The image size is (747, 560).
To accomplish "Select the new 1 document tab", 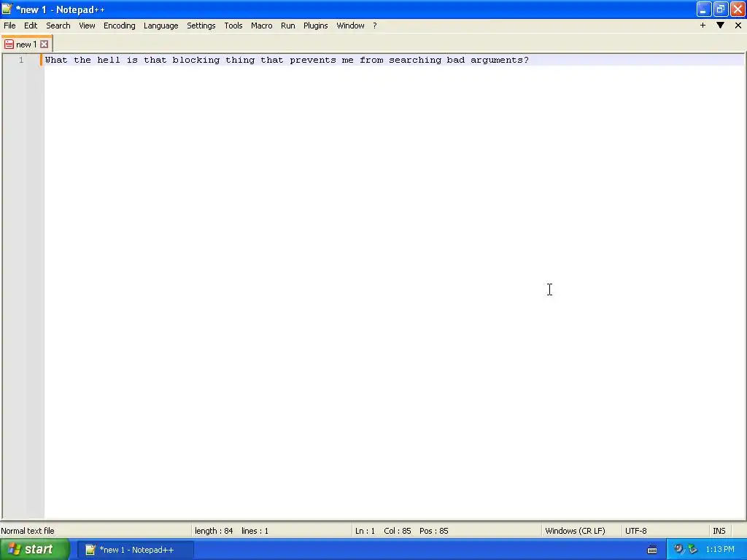I will tap(26, 44).
